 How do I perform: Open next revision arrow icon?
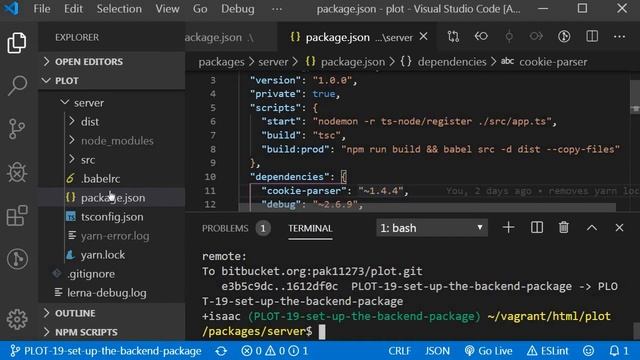(536, 37)
